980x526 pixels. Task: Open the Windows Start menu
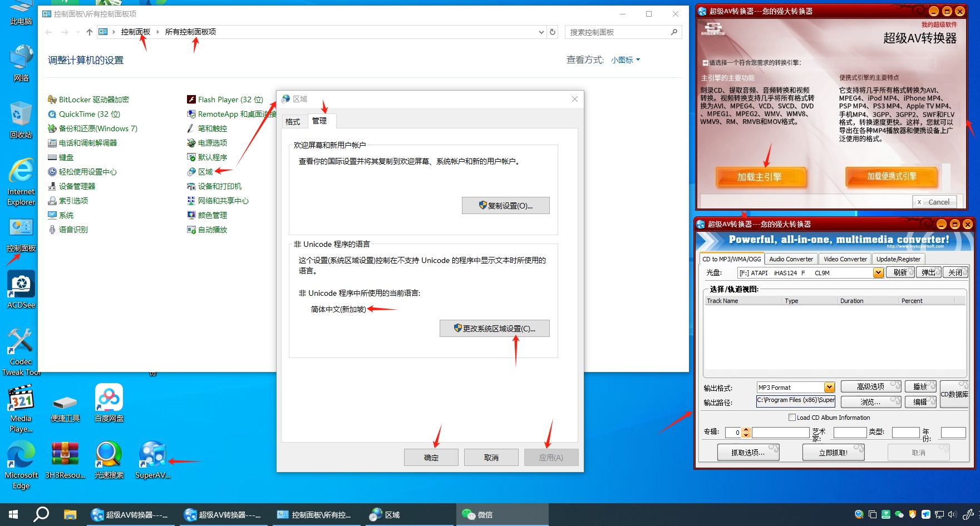pyautogui.click(x=13, y=514)
